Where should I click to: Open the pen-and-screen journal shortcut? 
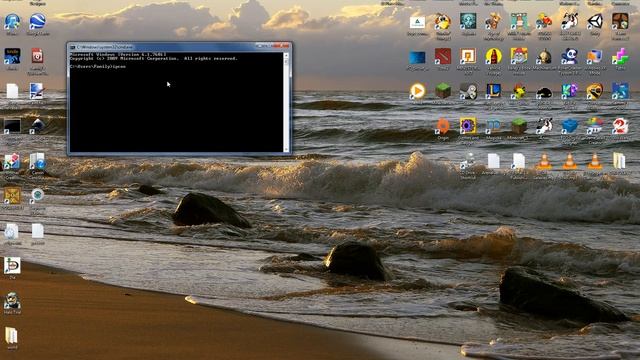click(37, 91)
